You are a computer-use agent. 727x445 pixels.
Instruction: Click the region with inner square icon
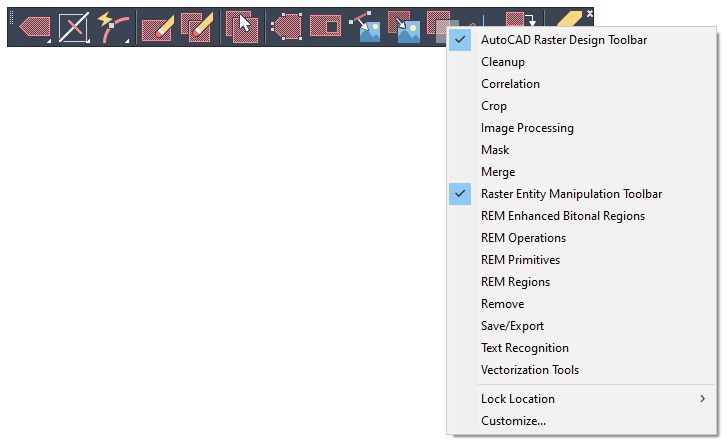click(325, 26)
